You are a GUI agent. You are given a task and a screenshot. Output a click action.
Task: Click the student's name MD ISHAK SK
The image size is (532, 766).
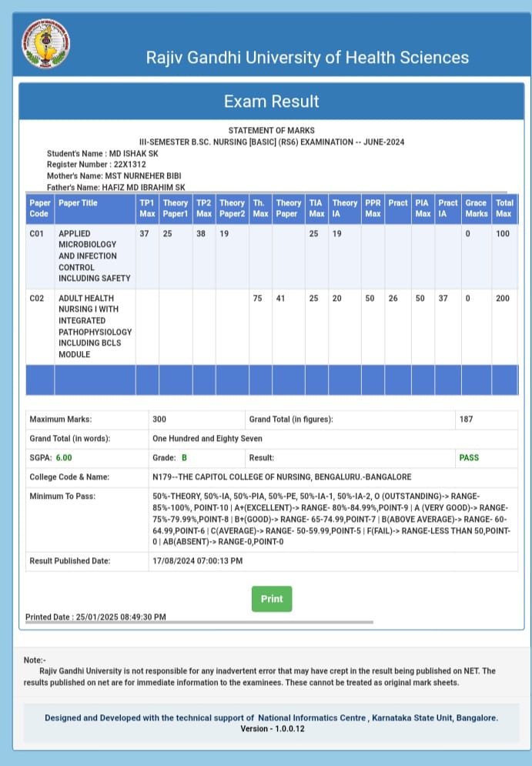[134, 153]
